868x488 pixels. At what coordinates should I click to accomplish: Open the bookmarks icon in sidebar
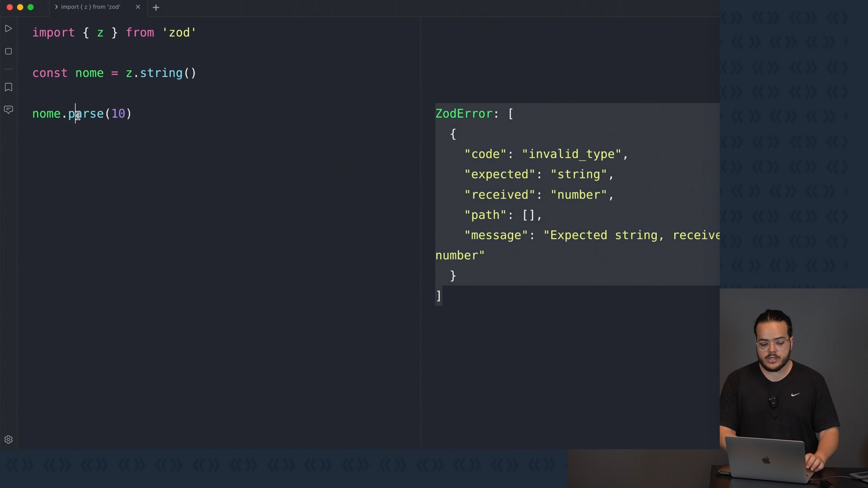8,87
